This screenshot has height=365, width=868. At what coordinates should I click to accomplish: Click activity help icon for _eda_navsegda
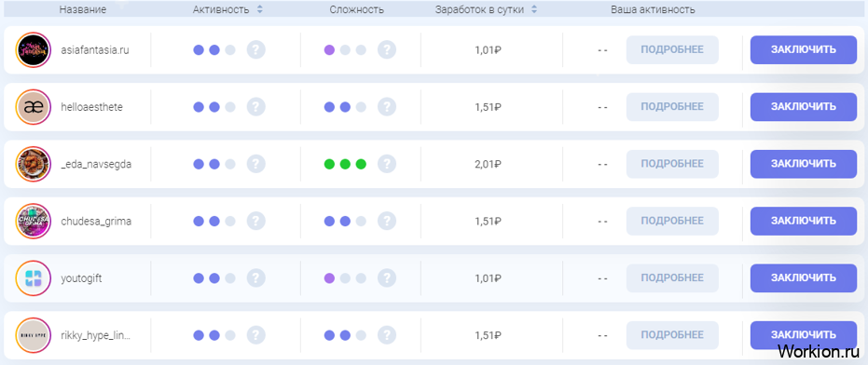255,164
